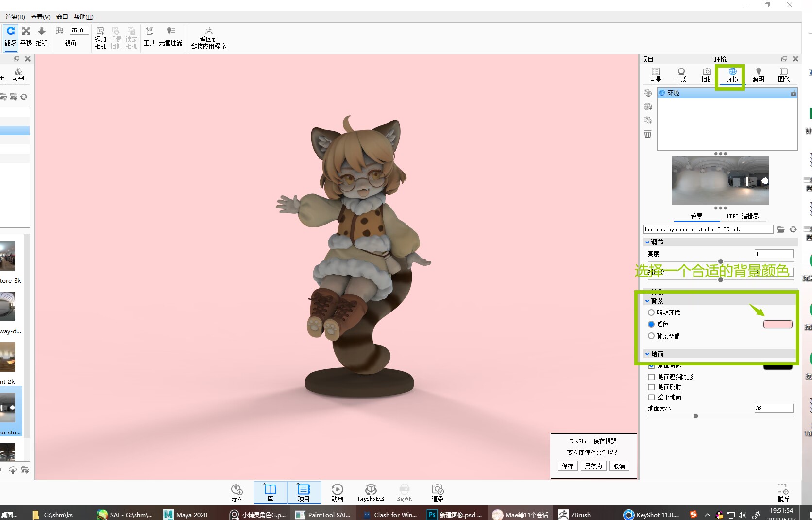Click the delete environment trash icon
Viewport: 812px width, 520px height.
tap(648, 134)
